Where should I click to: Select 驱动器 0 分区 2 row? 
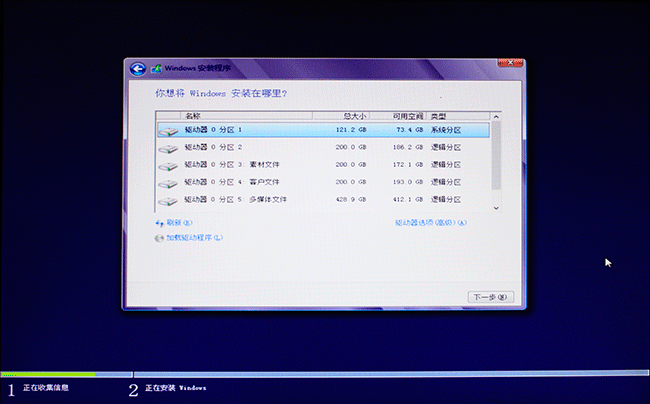click(x=323, y=147)
